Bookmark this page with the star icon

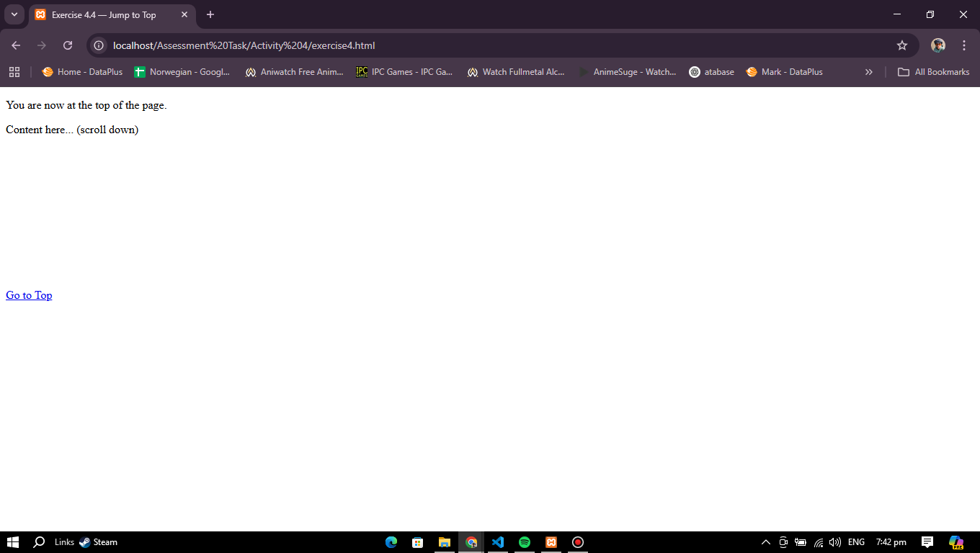901,45
